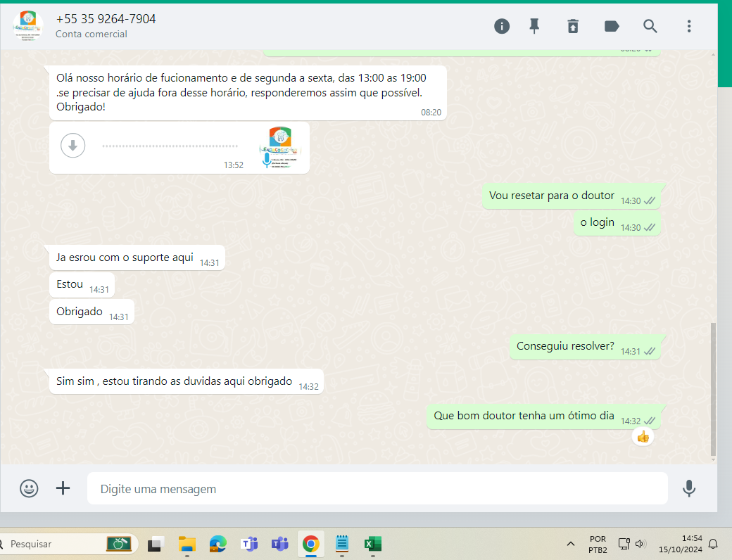This screenshot has width=732, height=560.
Task: Search messages using the magnifier icon
Action: [x=650, y=26]
